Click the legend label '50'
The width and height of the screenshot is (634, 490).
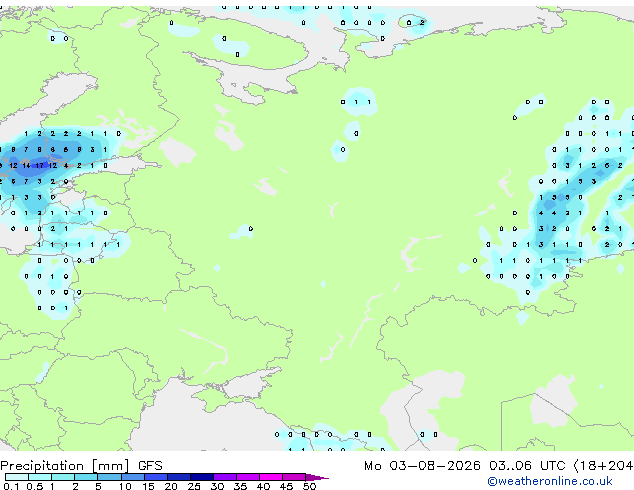pos(310,486)
